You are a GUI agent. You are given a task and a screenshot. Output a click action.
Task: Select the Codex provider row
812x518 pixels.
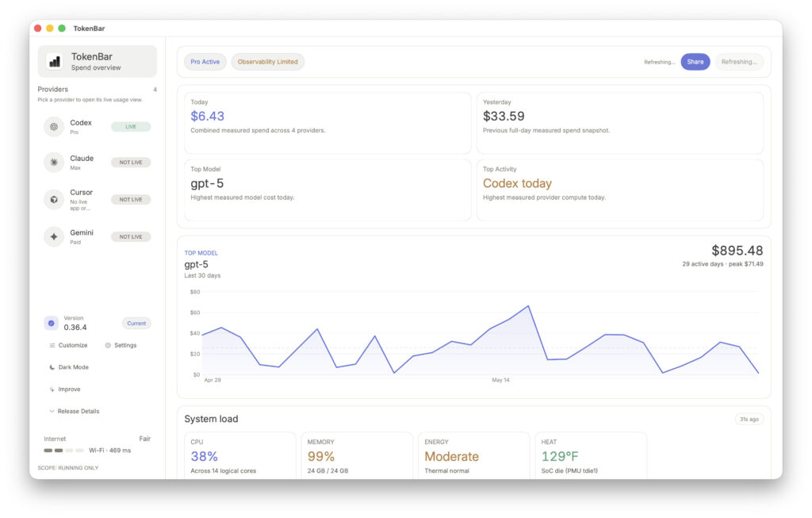[x=98, y=126]
